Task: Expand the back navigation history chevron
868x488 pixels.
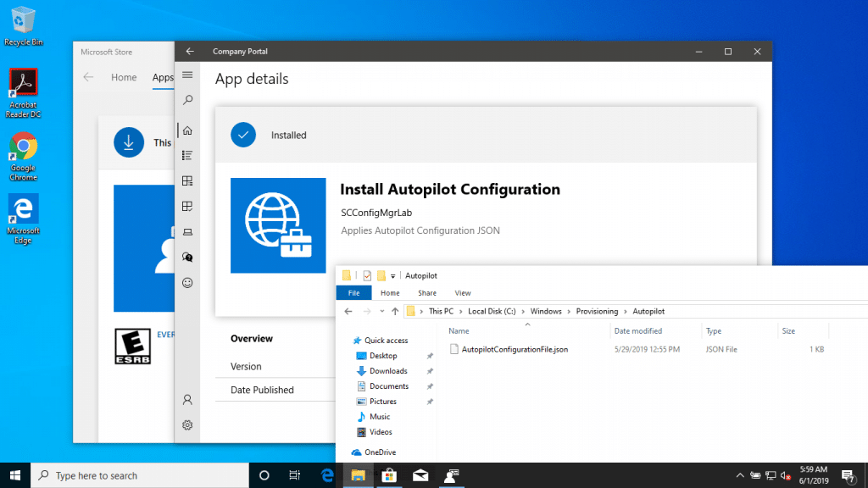Action: (x=383, y=311)
